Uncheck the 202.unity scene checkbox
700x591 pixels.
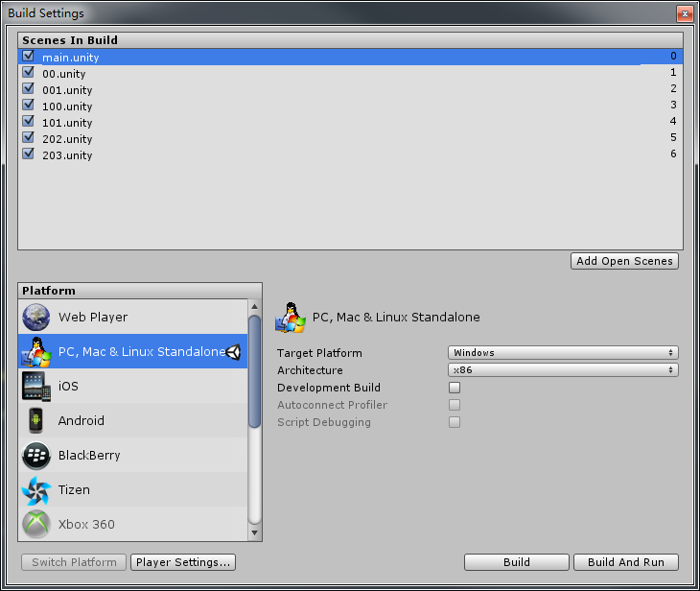28,137
